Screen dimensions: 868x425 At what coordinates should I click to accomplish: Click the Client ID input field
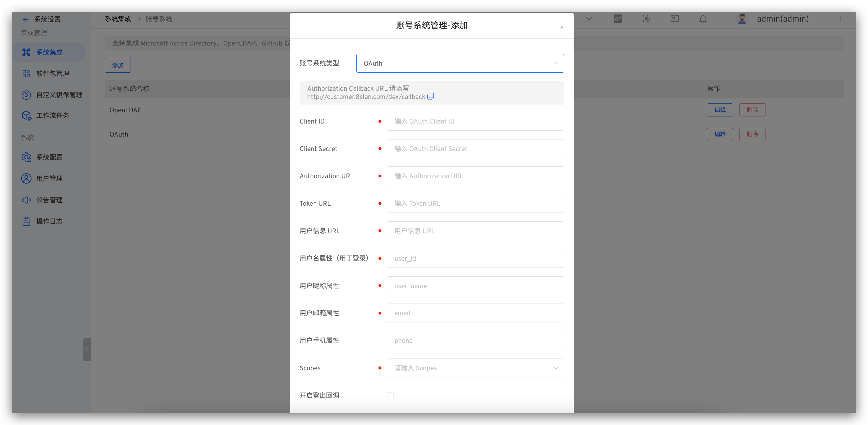pos(475,121)
